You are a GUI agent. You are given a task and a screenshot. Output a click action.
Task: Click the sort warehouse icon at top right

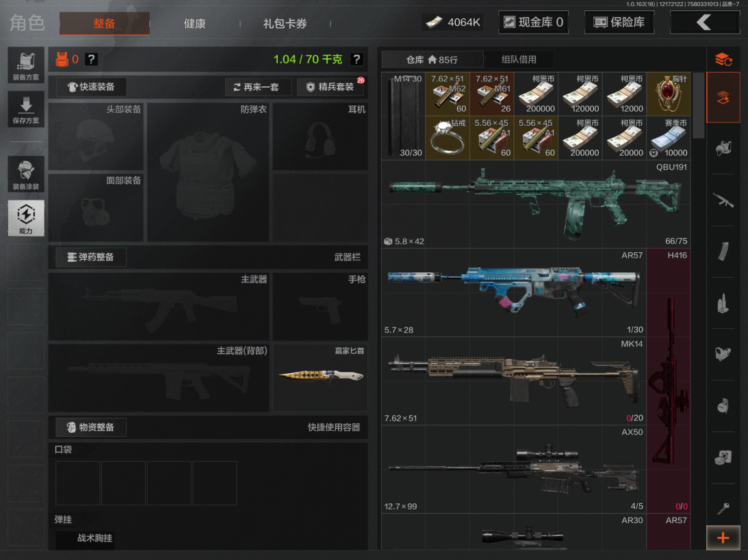click(723, 59)
